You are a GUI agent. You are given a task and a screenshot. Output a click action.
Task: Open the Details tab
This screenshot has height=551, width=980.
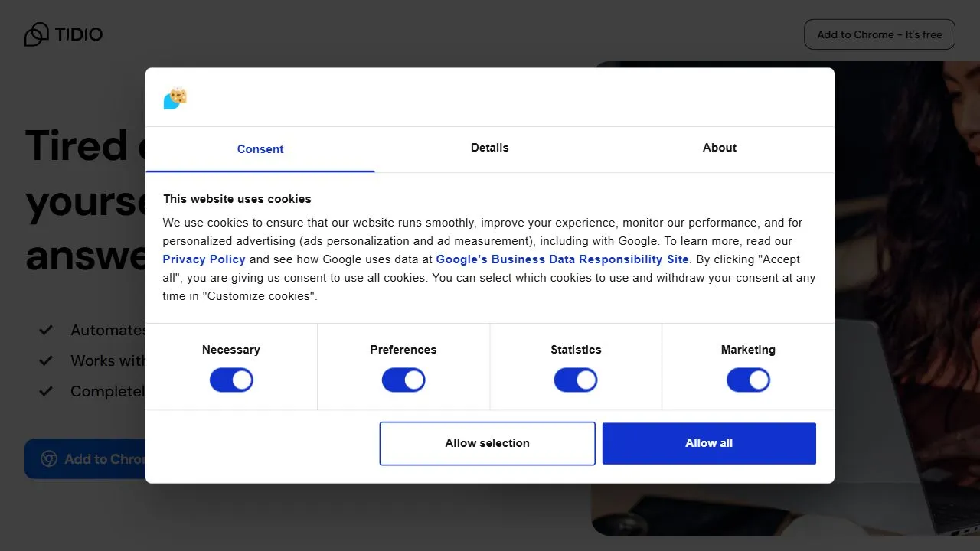point(490,148)
